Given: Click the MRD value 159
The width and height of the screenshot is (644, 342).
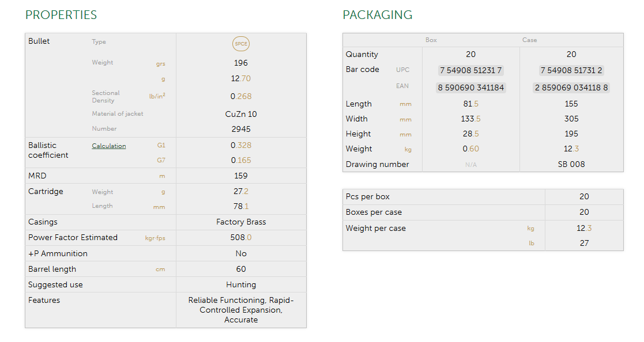Looking at the screenshot, I should click(241, 176).
